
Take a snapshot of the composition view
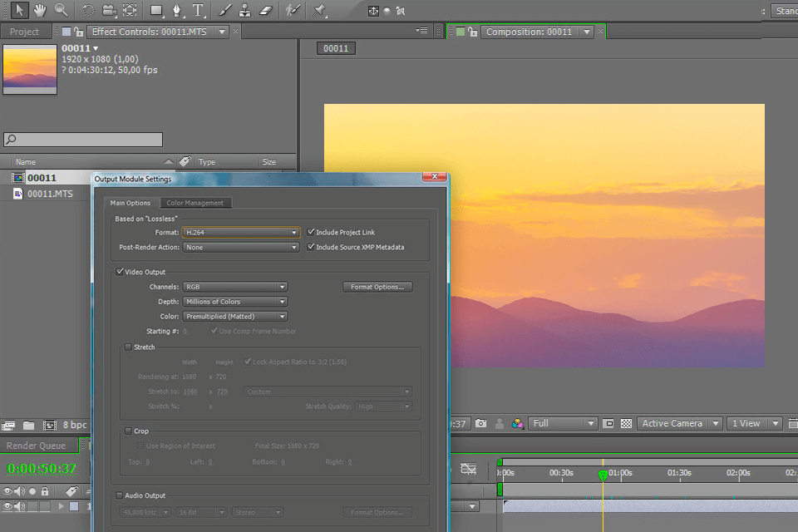click(x=480, y=423)
